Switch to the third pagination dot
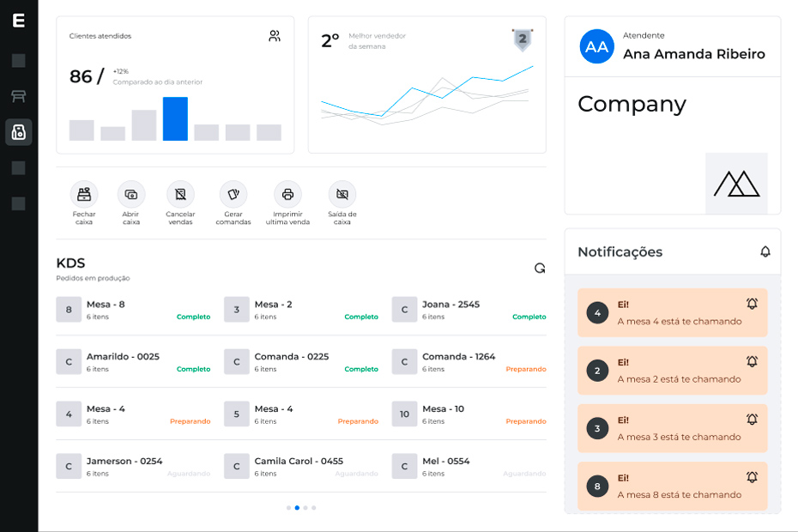 [x=305, y=508]
